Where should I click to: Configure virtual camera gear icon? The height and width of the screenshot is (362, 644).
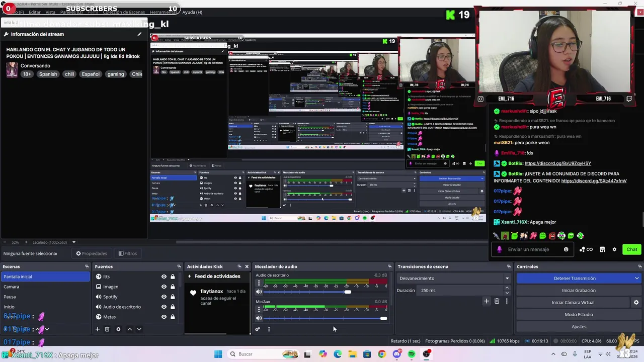point(636,303)
